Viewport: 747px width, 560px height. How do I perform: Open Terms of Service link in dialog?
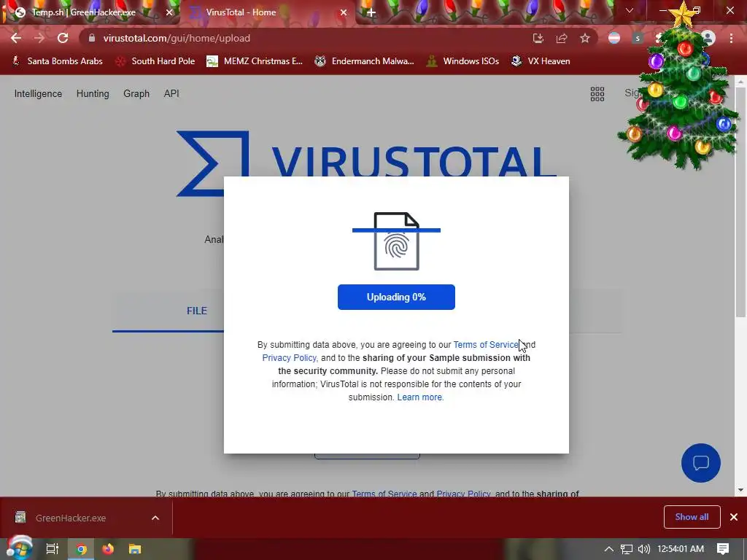[485, 345]
